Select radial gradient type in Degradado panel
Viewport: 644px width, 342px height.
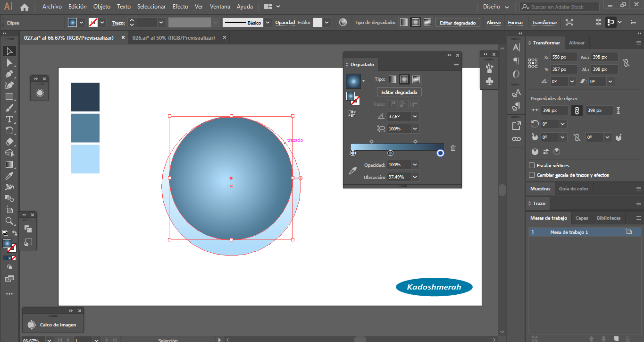[404, 79]
